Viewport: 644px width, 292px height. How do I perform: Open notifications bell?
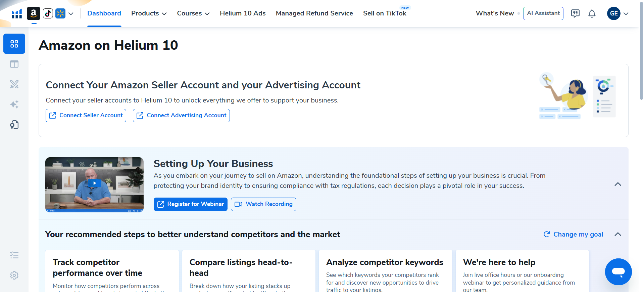(x=592, y=13)
